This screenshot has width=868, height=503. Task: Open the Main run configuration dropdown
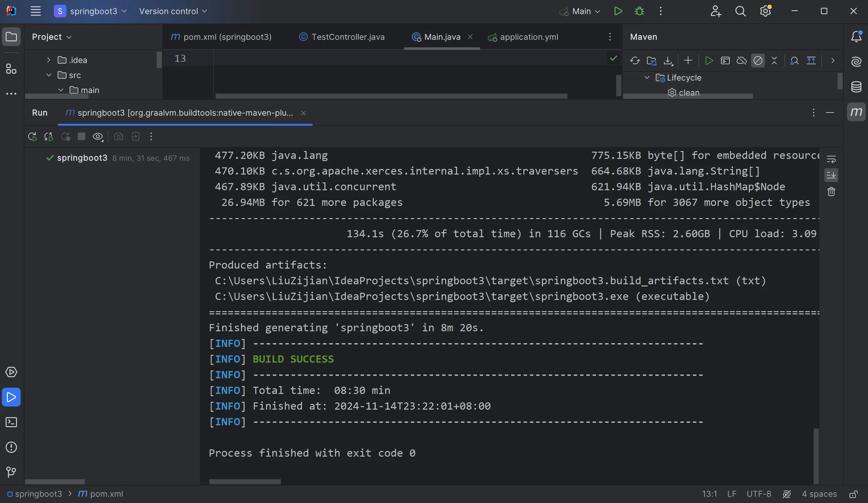(580, 11)
